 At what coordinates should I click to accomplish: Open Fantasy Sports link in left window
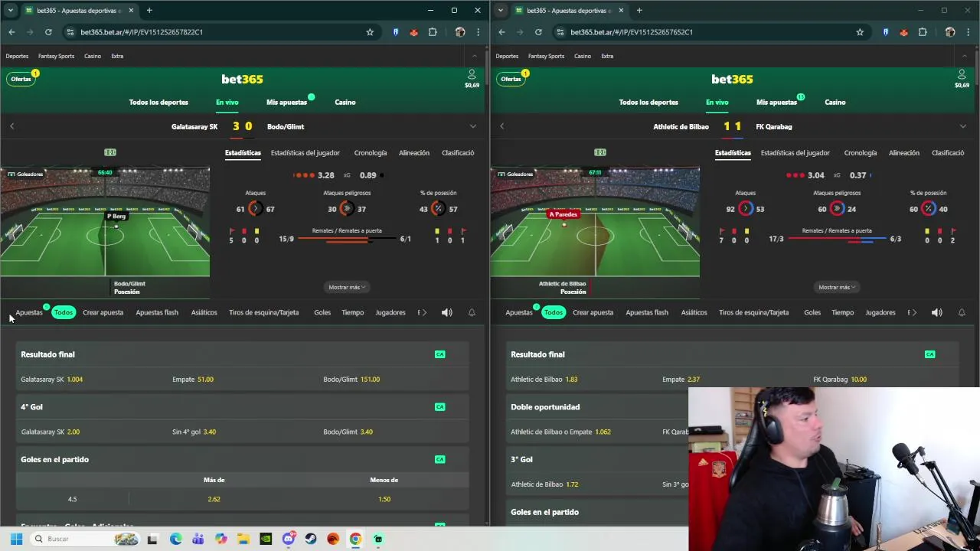click(56, 56)
